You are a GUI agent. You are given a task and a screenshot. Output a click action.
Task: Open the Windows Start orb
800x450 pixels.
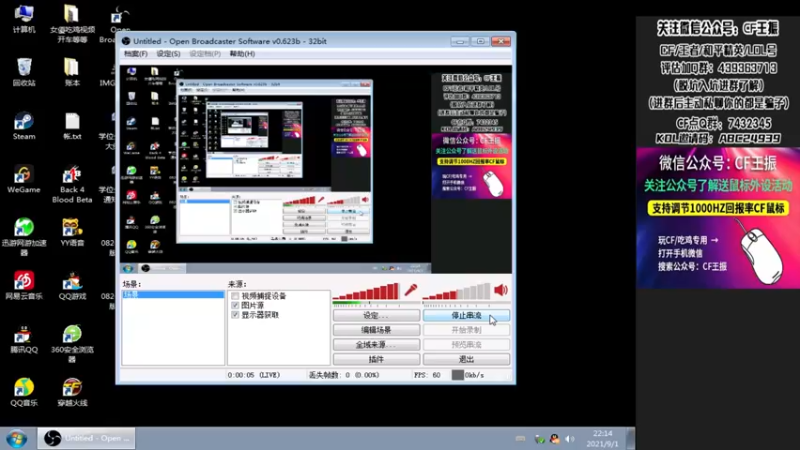pos(16,439)
